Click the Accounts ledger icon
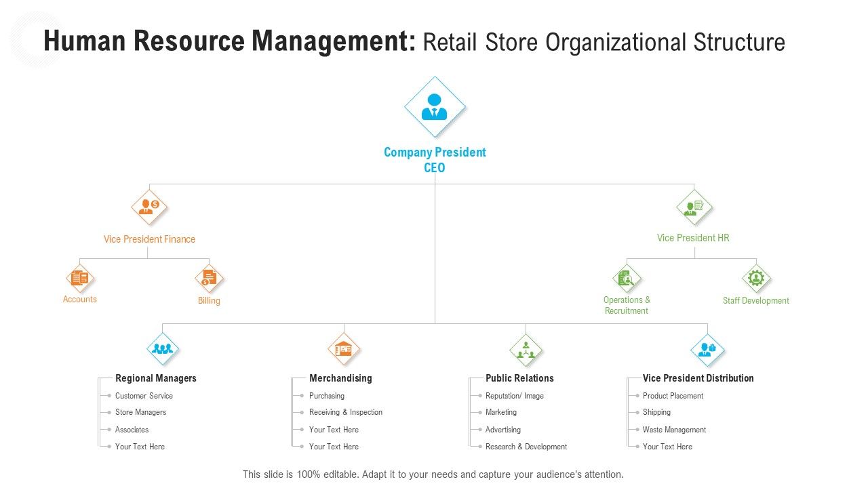The width and height of the screenshot is (868, 488). point(80,278)
